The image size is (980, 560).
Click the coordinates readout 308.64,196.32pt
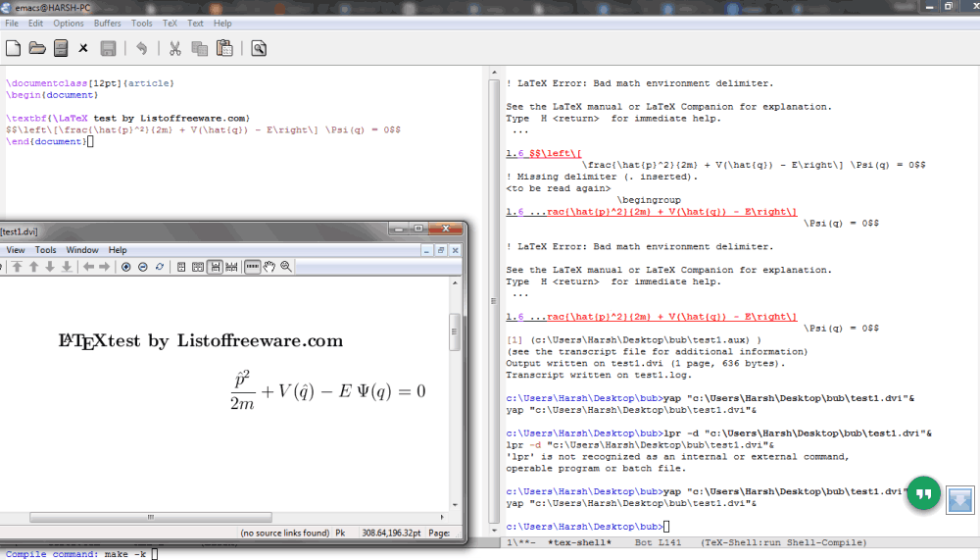tap(391, 533)
